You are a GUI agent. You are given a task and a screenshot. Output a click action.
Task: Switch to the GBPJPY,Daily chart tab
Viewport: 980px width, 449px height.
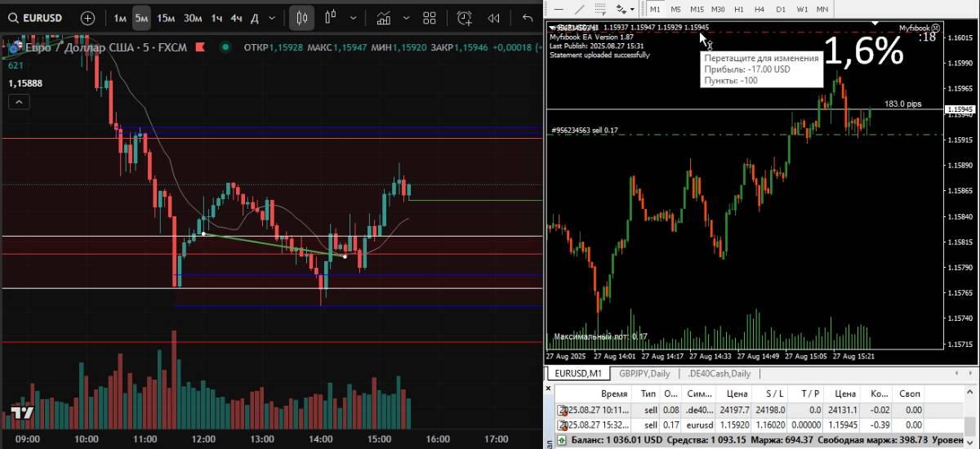click(x=644, y=373)
